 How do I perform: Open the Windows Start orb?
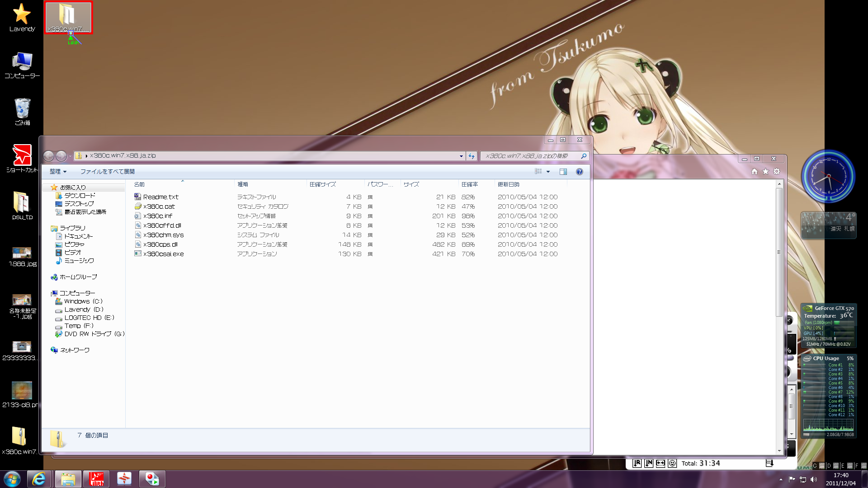pos(12,479)
